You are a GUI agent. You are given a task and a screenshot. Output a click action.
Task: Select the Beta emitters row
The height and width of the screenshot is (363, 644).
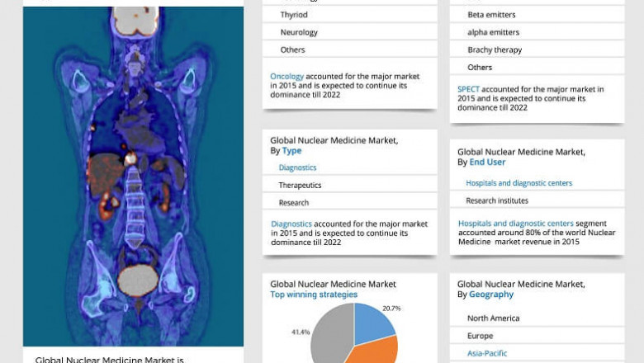537,15
